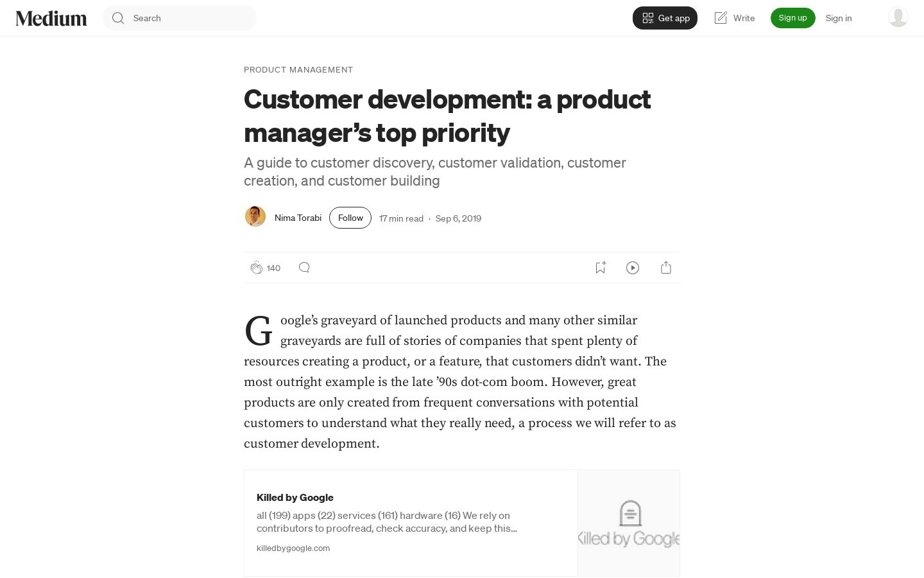Click the Killed by Google tombstone thumbnail
This screenshot has width=924, height=578.
629,523
